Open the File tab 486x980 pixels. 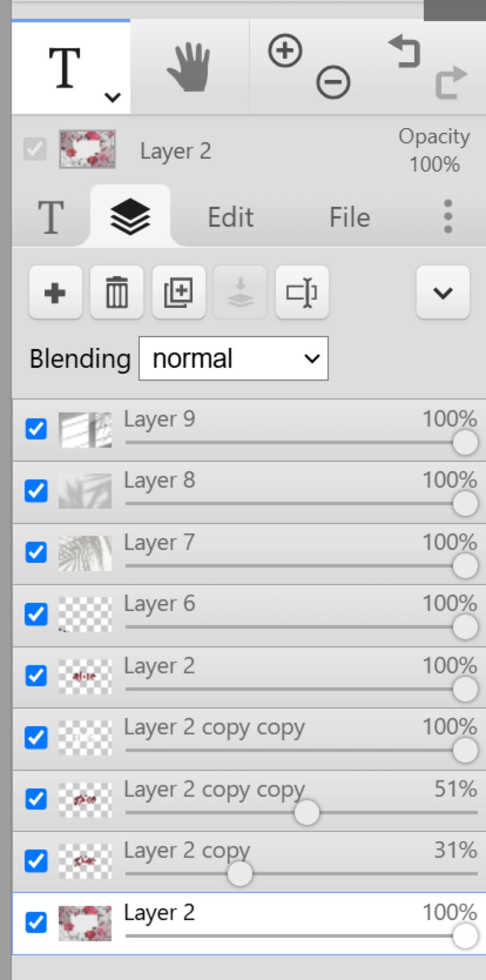pyautogui.click(x=350, y=218)
